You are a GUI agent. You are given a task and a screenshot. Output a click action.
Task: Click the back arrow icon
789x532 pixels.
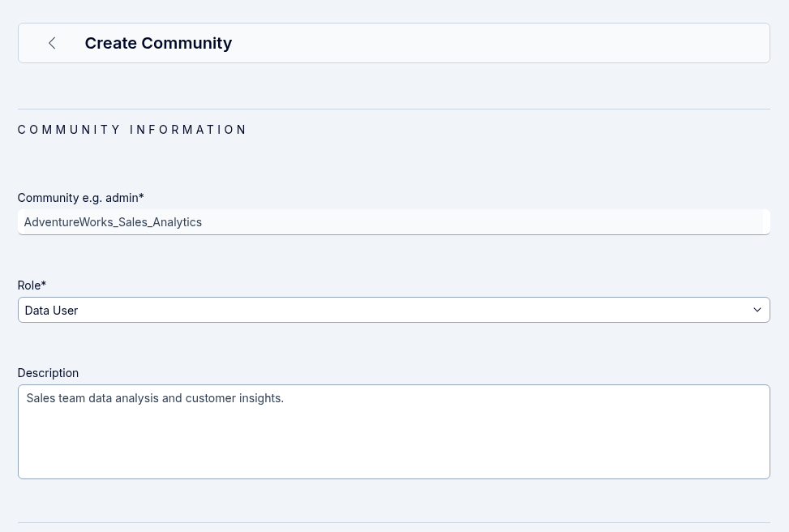[52, 43]
